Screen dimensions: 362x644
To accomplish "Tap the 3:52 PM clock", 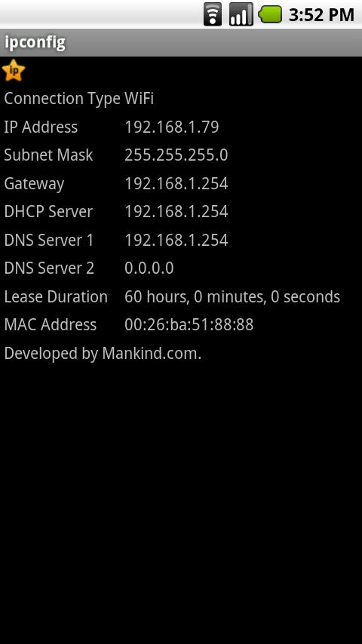I will pos(321,15).
